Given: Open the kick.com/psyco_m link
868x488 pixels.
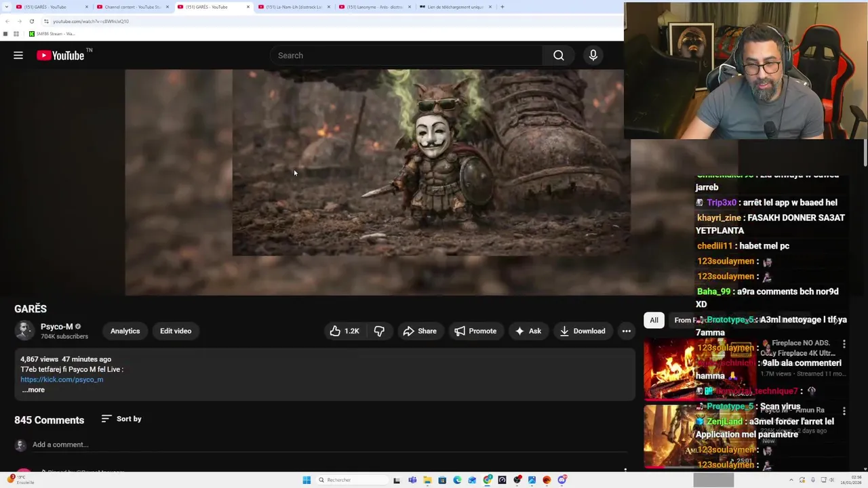Looking at the screenshot, I should click(62, 380).
